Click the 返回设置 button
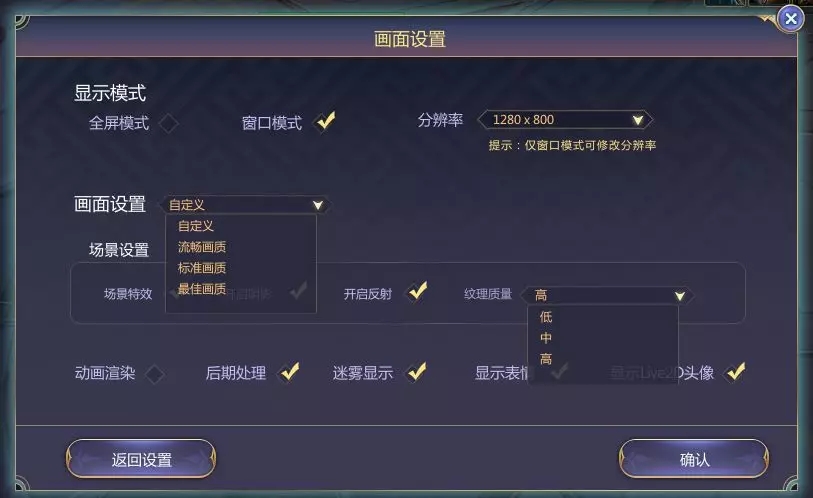This screenshot has width=813, height=498. [141, 459]
